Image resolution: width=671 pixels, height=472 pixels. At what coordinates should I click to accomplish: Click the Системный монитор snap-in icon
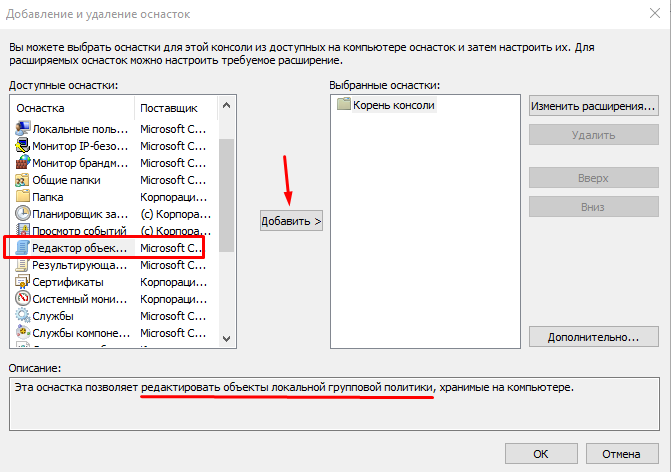tap(22, 299)
